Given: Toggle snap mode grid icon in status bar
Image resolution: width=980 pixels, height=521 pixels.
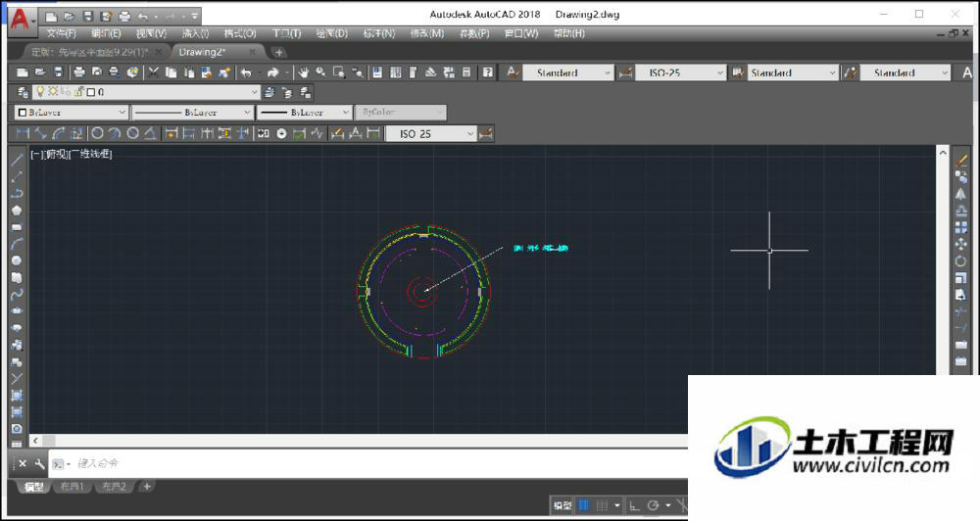Looking at the screenshot, I should [x=602, y=504].
